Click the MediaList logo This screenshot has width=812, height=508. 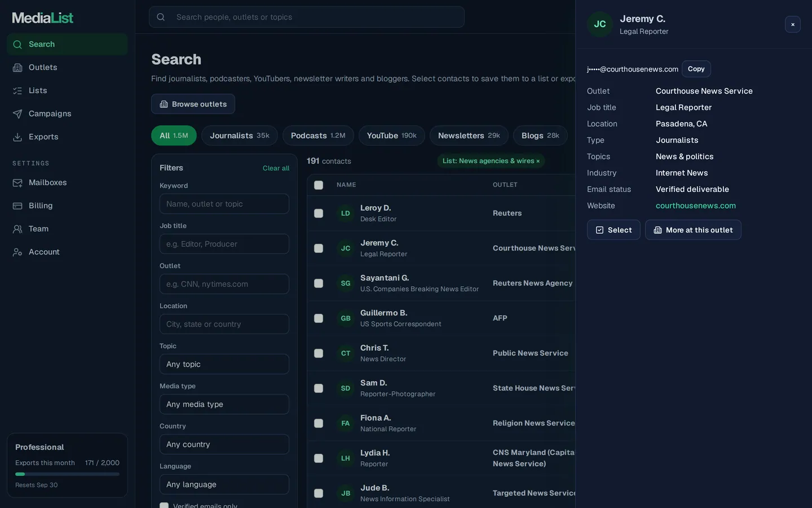click(43, 18)
